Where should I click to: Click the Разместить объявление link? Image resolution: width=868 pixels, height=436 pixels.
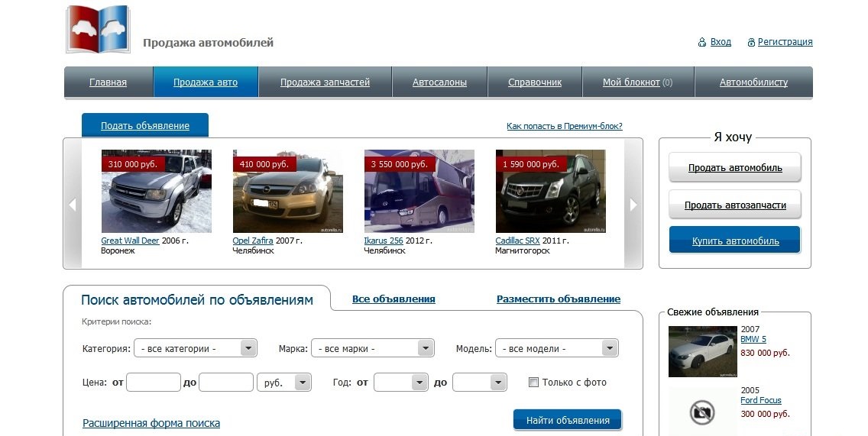pyautogui.click(x=558, y=299)
